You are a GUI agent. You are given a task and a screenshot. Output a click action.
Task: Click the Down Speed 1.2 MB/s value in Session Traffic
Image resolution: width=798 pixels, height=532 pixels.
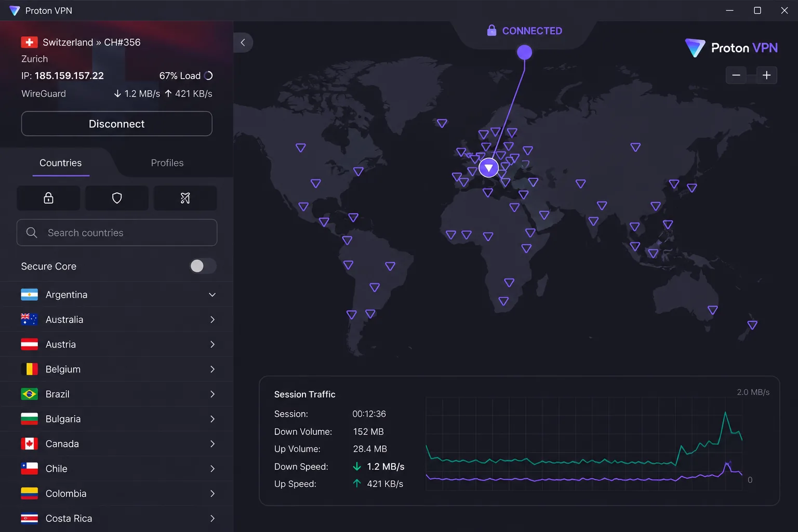tap(385, 467)
